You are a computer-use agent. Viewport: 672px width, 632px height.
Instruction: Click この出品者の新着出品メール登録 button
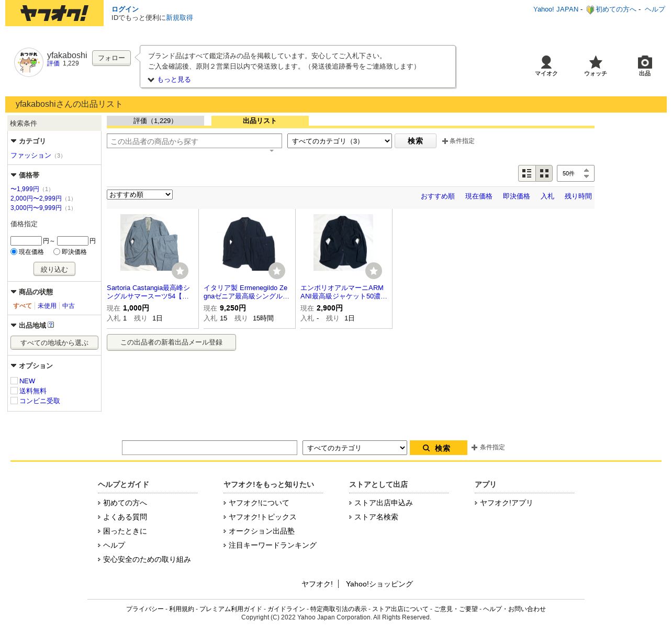171,342
